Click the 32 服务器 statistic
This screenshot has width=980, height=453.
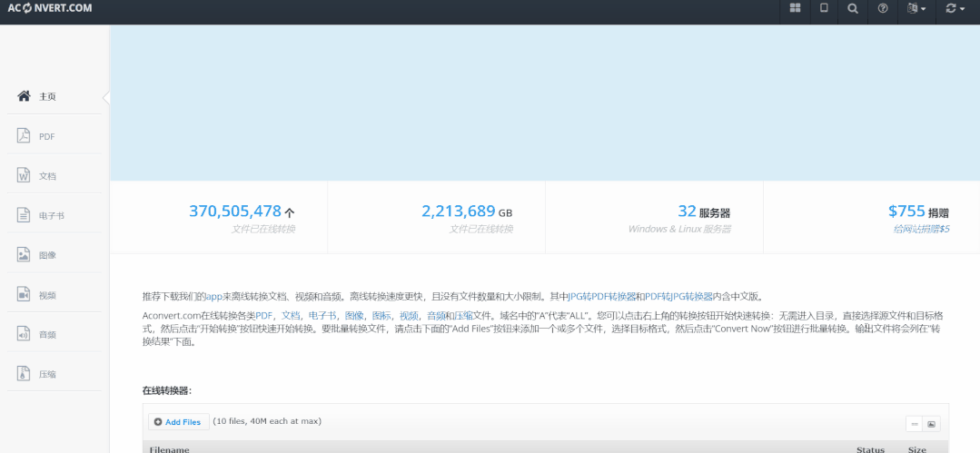pos(704,212)
